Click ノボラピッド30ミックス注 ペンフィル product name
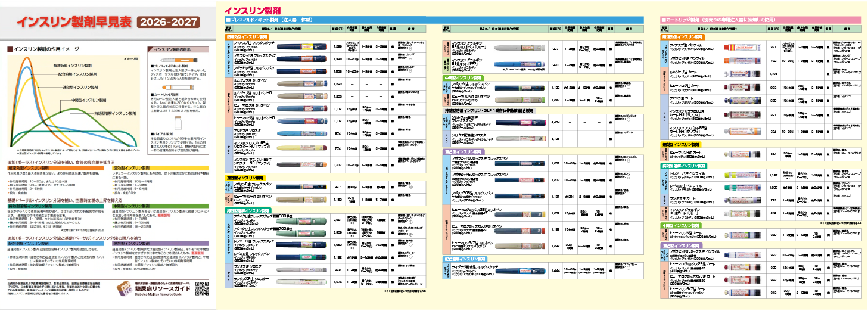The height and width of the screenshot is (311, 868). [695, 253]
